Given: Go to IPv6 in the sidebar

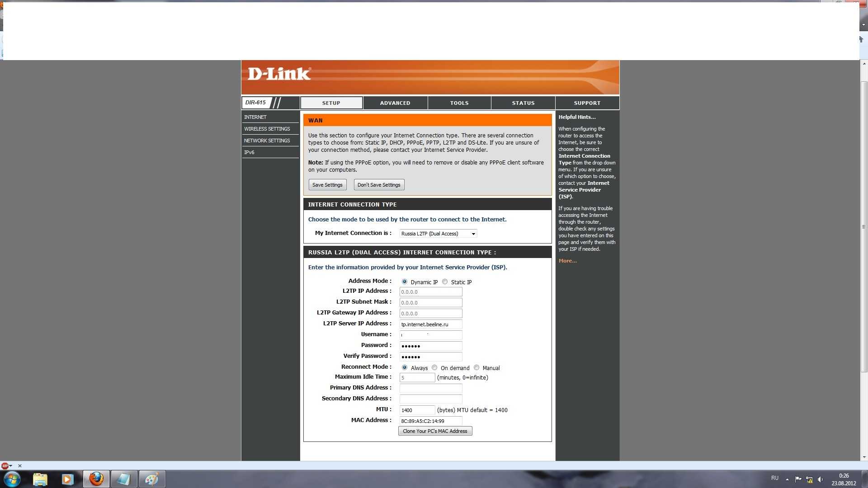Looking at the screenshot, I should pos(270,152).
